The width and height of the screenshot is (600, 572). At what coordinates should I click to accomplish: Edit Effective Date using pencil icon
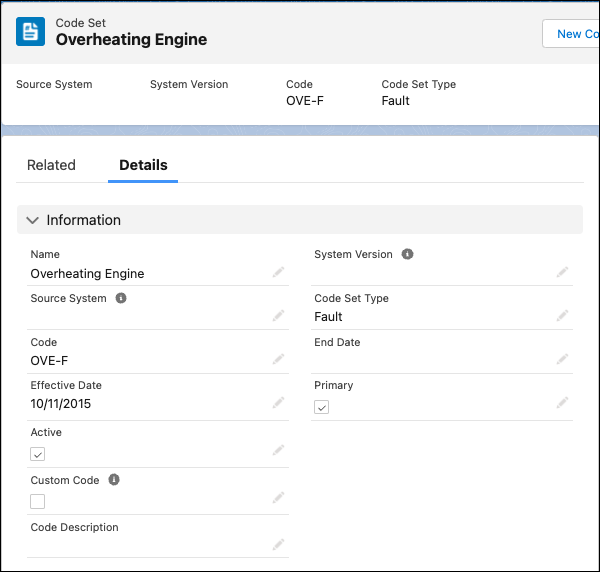pyautogui.click(x=278, y=403)
